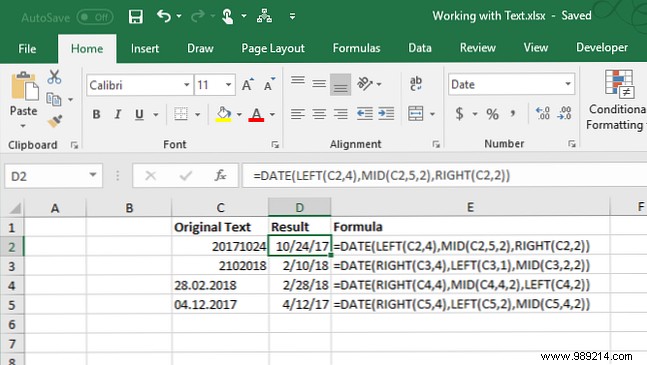
Task: Center text horizontally
Action: pyautogui.click(x=319, y=114)
